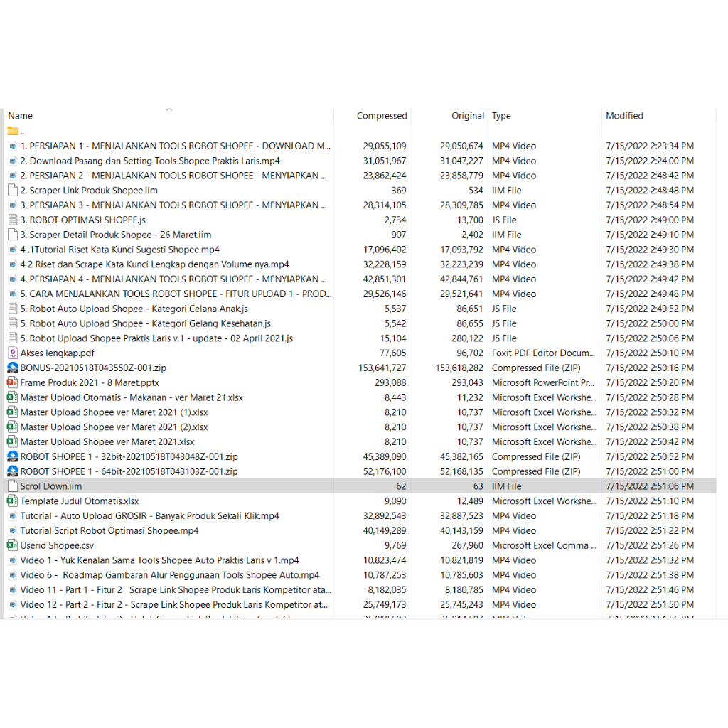Click the Excel icon of 'Master Upload Shopee ver Maret 2021 (1).xlsx'
This screenshot has width=728, height=728.
tap(13, 412)
